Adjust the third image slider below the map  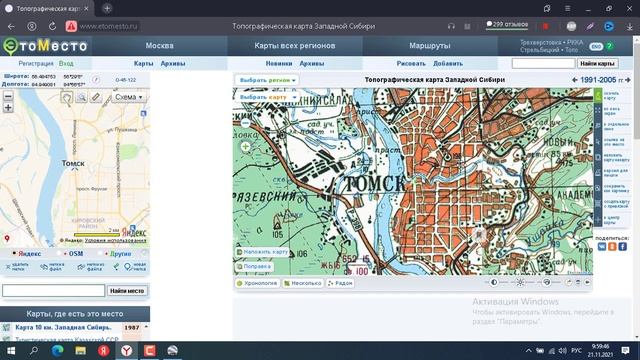(547, 282)
